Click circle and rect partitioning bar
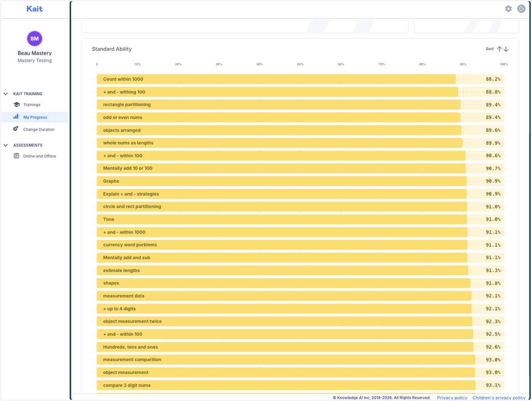This screenshot has width=532, height=401. coord(282,206)
